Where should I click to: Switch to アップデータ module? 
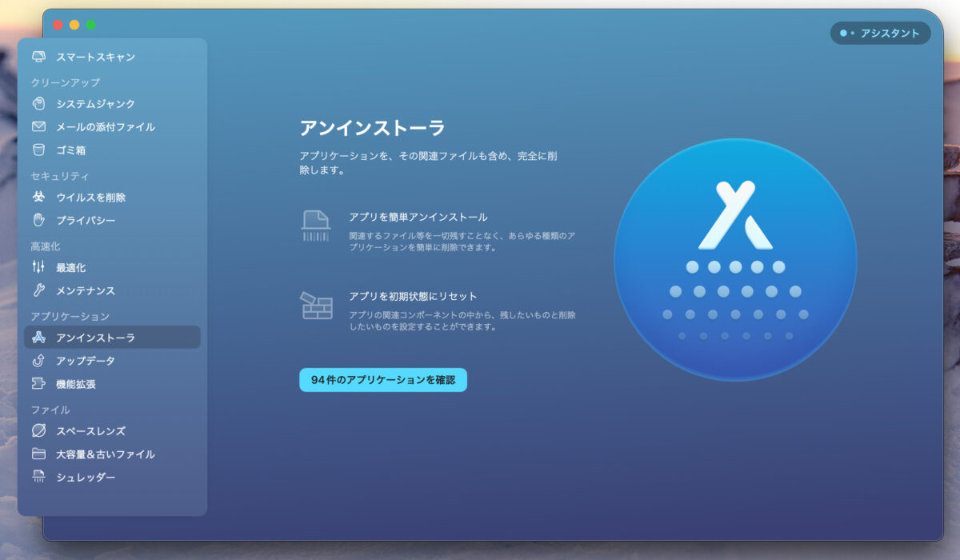coord(112,361)
